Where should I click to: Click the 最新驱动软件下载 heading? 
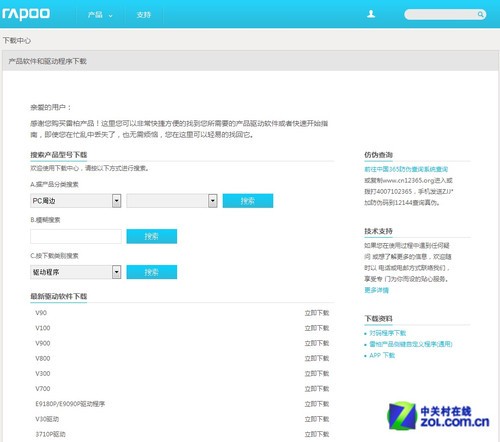pyautogui.click(x=59, y=296)
